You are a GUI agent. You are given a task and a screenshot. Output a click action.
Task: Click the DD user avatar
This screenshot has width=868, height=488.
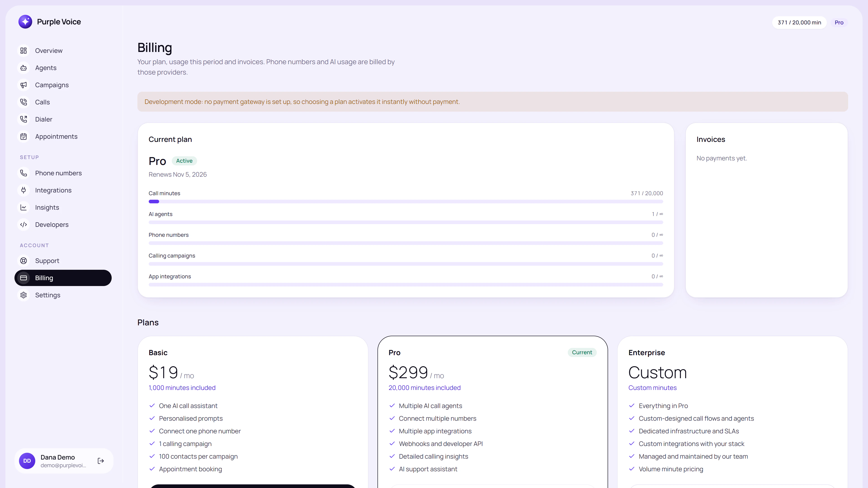click(x=27, y=461)
